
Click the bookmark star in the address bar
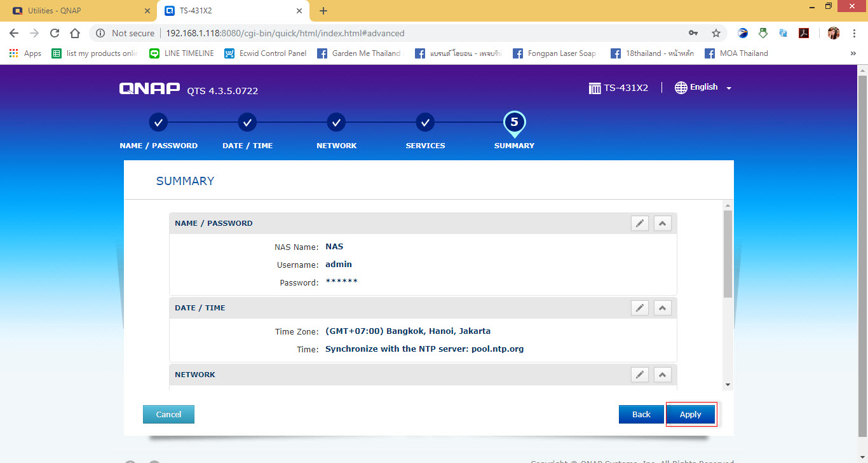click(x=714, y=32)
